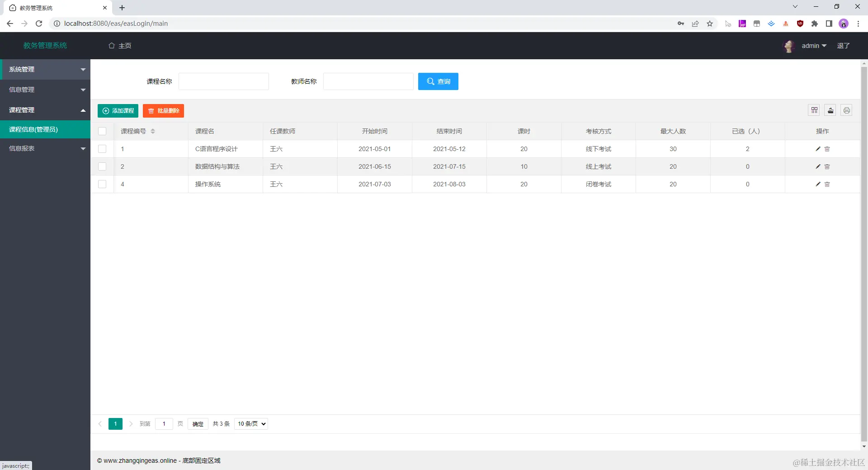Click the 闭卷考试 cell

(x=598, y=184)
